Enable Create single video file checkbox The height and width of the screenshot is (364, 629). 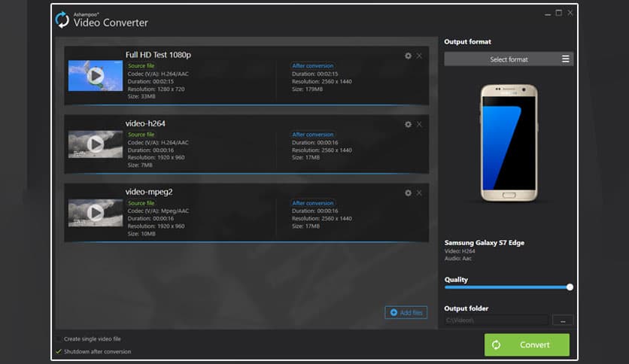(59, 338)
